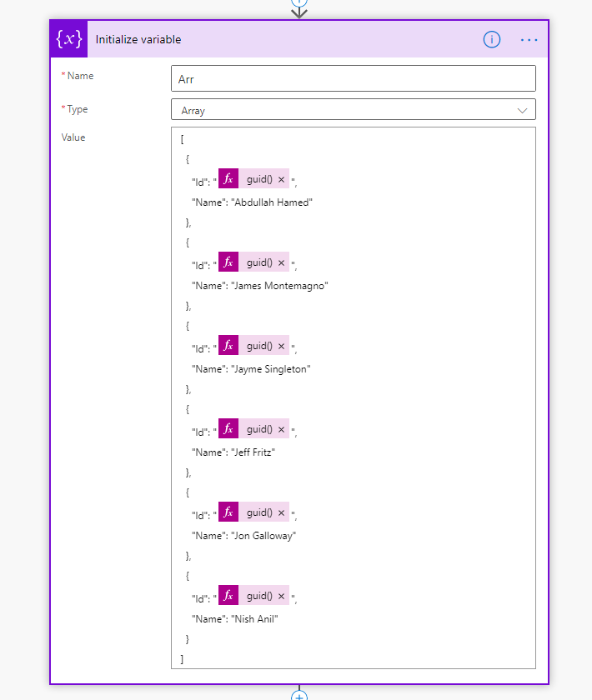Remove the guid() token above Nish Anil
The height and width of the screenshot is (700, 592).
[x=281, y=596]
